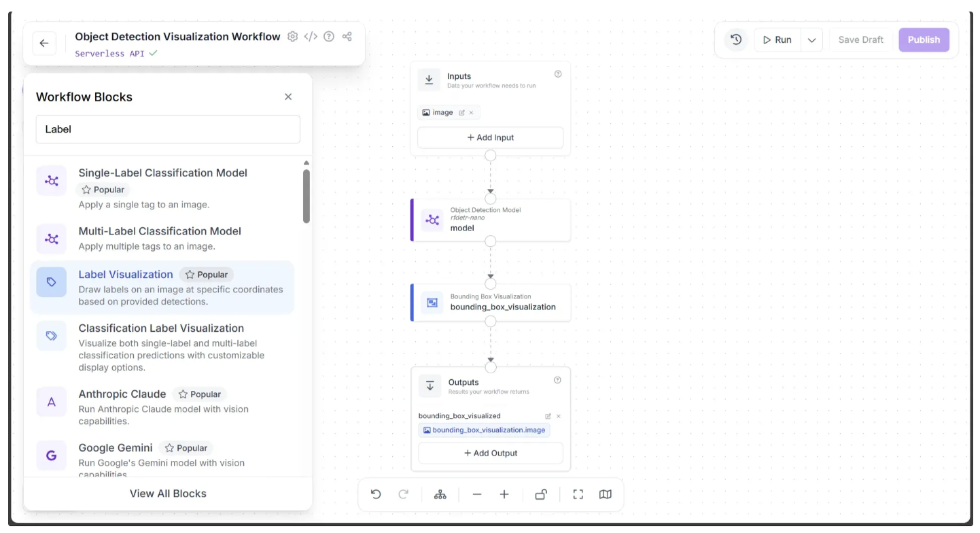
Task: Click the connector below the Inputs block
Action: click(x=491, y=156)
